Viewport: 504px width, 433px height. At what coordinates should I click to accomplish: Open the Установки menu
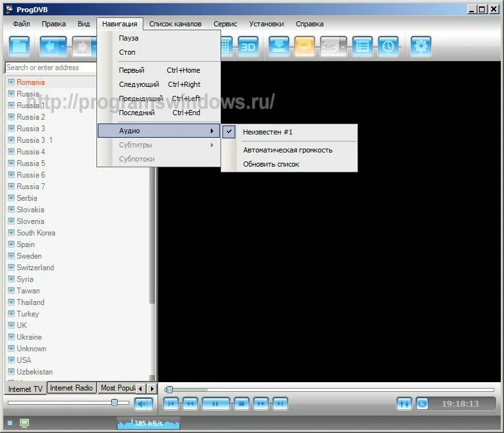point(266,24)
